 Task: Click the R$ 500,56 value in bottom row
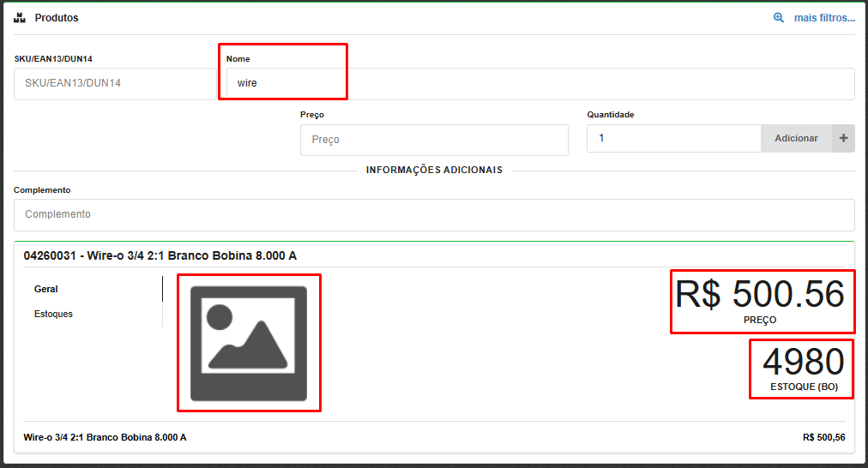[823, 437]
